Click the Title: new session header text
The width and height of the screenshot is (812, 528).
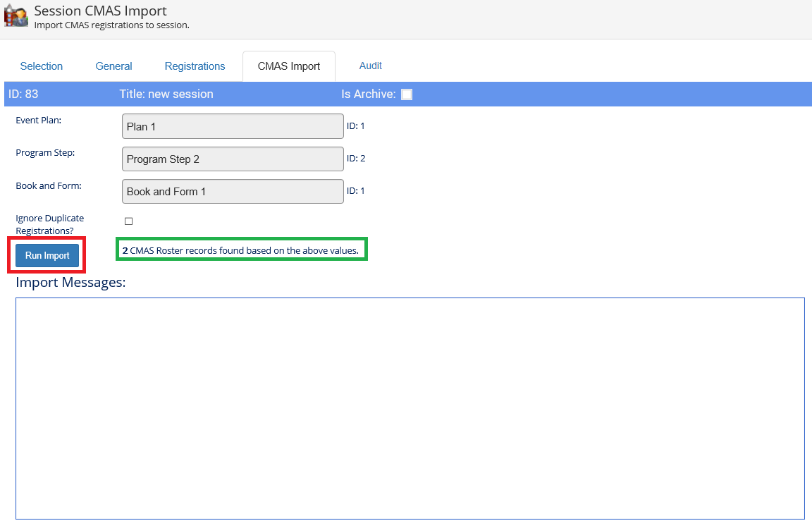click(166, 94)
